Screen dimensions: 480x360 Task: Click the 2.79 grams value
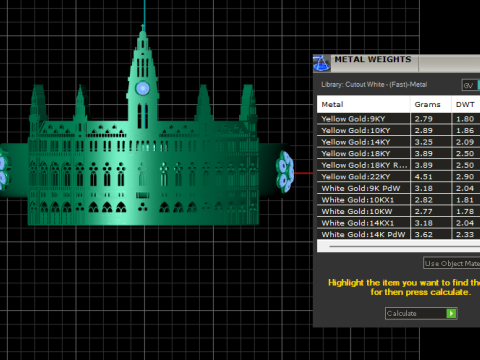click(x=423, y=119)
